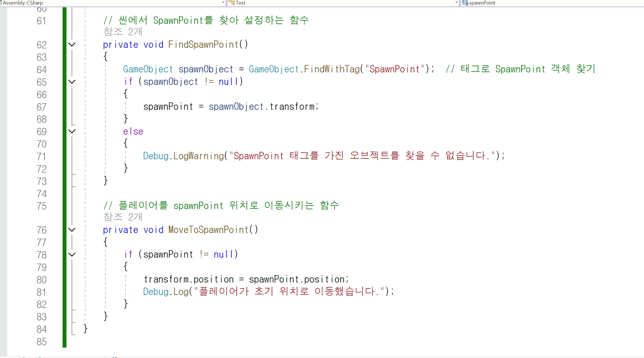
Task: Collapse the if block on line 65
Action: (72, 82)
